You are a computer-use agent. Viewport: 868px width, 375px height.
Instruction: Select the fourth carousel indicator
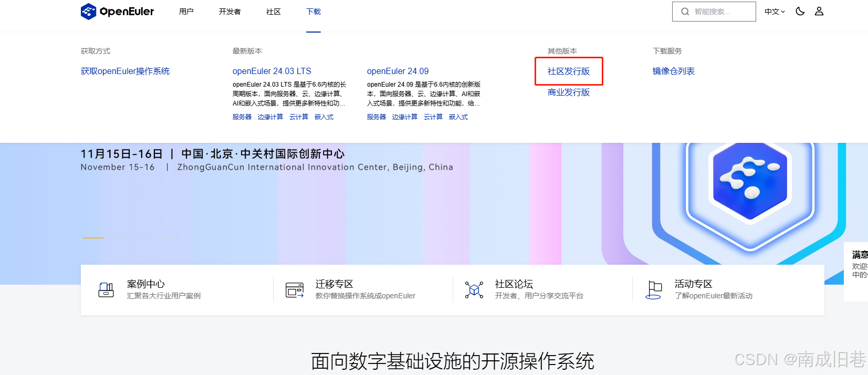pos(170,238)
